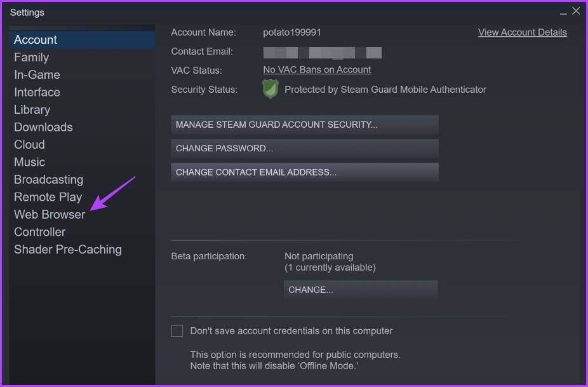588x387 pixels.
Task: Click the blurred contact email value
Action: point(323,53)
